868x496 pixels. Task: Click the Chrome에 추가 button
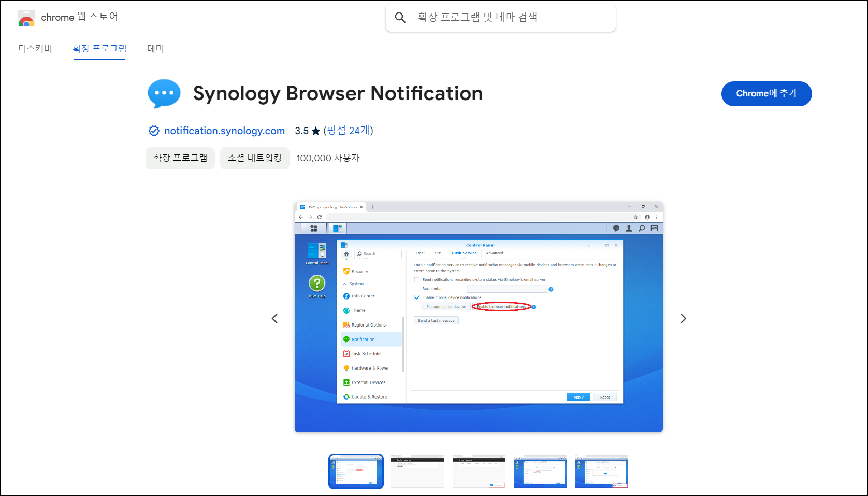tap(766, 94)
